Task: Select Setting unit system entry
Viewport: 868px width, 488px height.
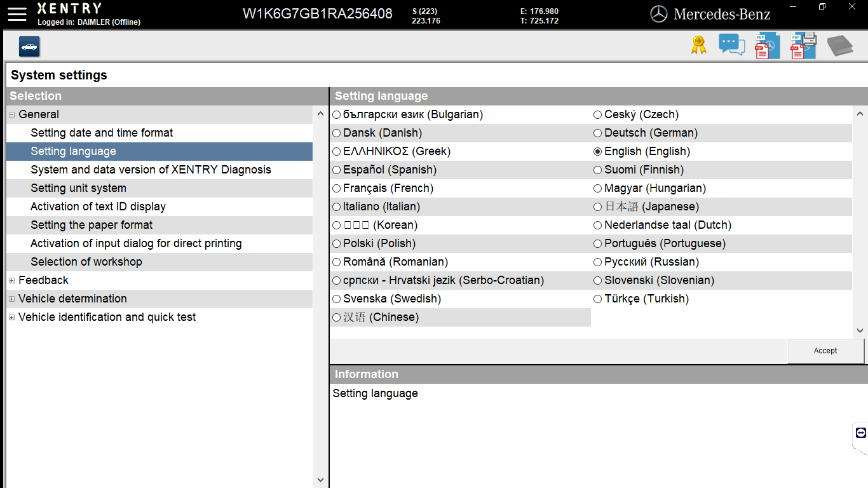Action: 78,188
